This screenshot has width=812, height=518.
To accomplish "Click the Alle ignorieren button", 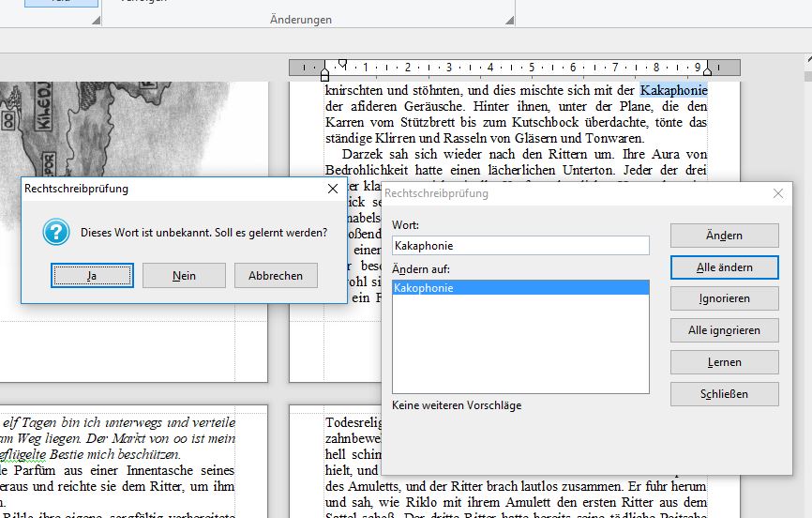I will point(724,330).
